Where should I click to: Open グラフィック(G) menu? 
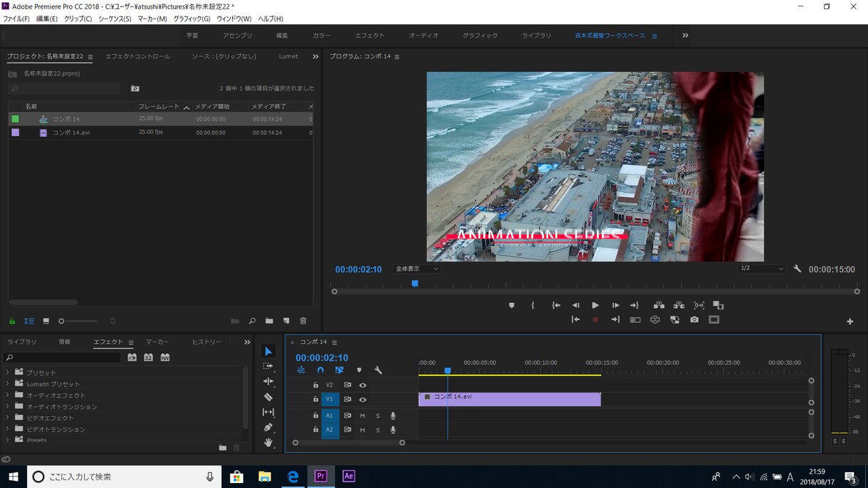point(191,18)
